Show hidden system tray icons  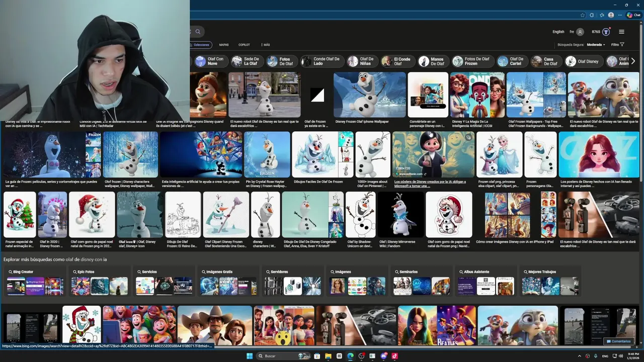tap(579, 356)
